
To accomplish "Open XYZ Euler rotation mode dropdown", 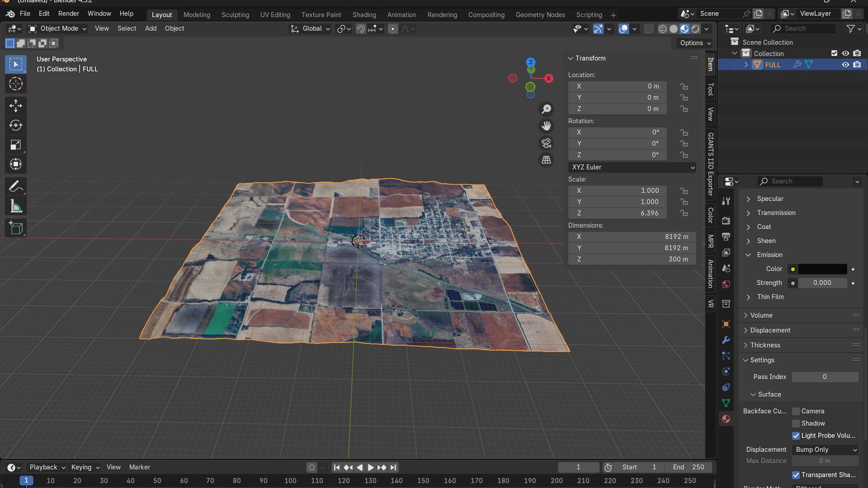I will (632, 167).
